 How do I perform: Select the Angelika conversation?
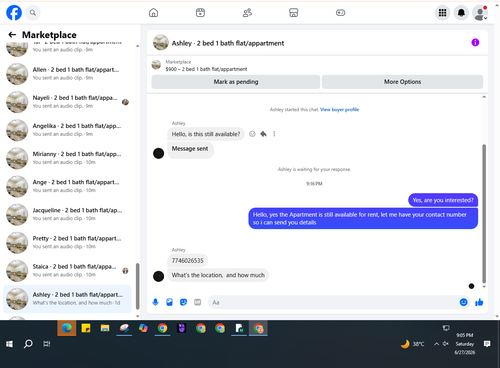tap(67, 130)
